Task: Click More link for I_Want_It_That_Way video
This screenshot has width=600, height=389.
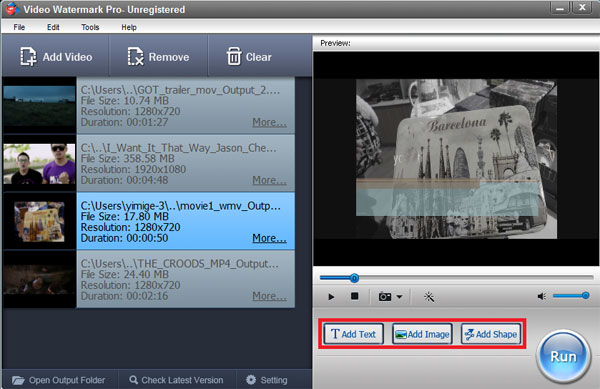Action: (269, 180)
